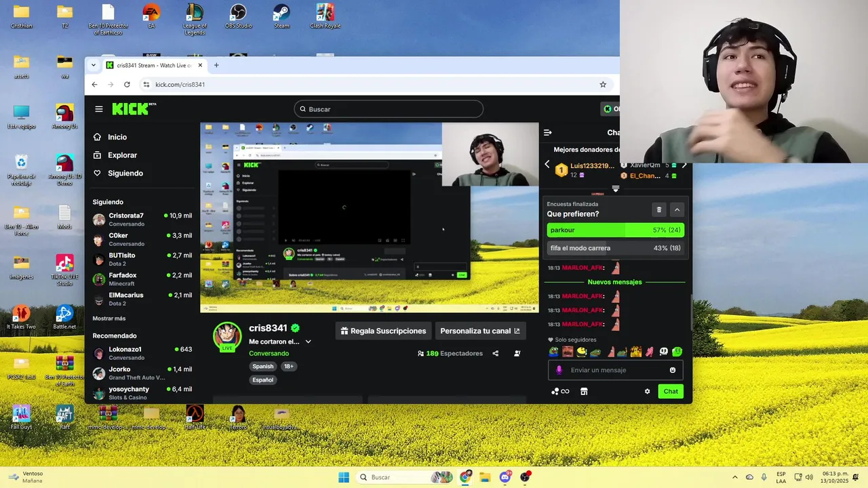The width and height of the screenshot is (868, 488).
Task: Open chat settings gear icon
Action: pos(647,391)
